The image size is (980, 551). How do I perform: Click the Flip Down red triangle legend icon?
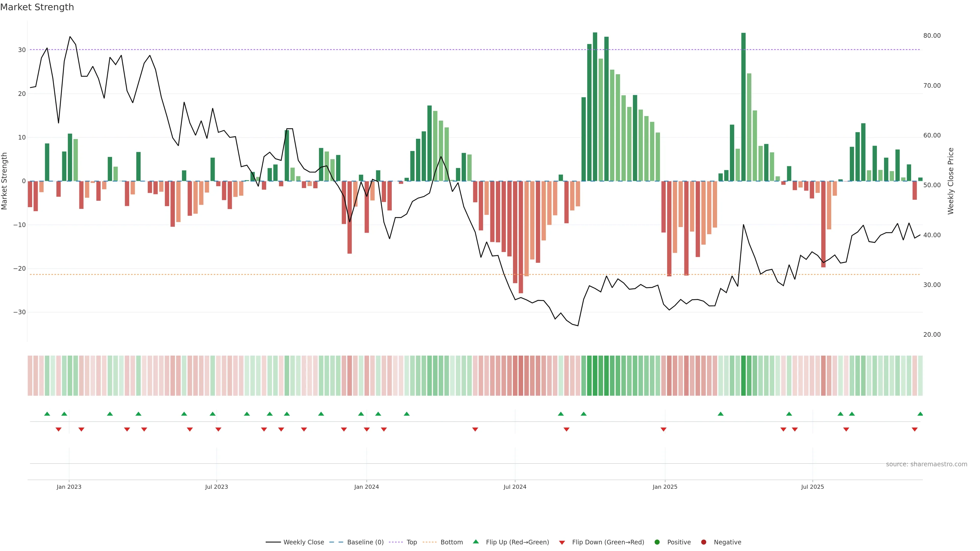[x=562, y=543]
